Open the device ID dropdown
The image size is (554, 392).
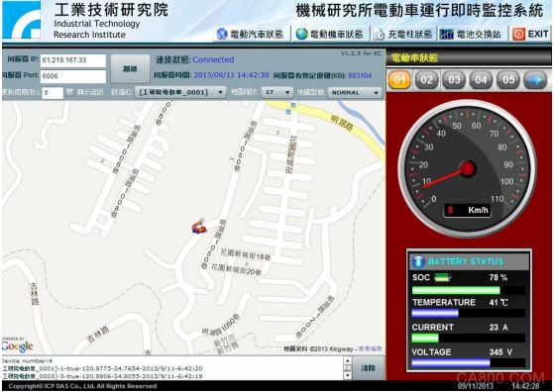tap(180, 92)
